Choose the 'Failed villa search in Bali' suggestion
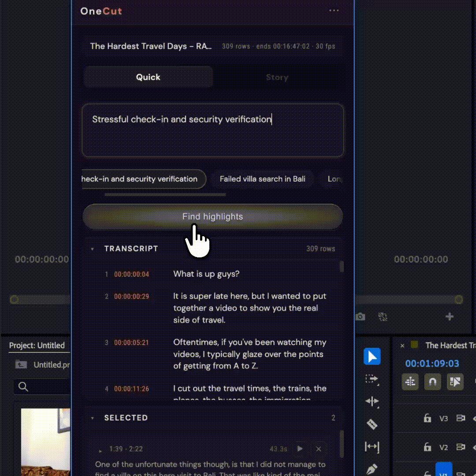This screenshot has width=476, height=476. coord(262,179)
